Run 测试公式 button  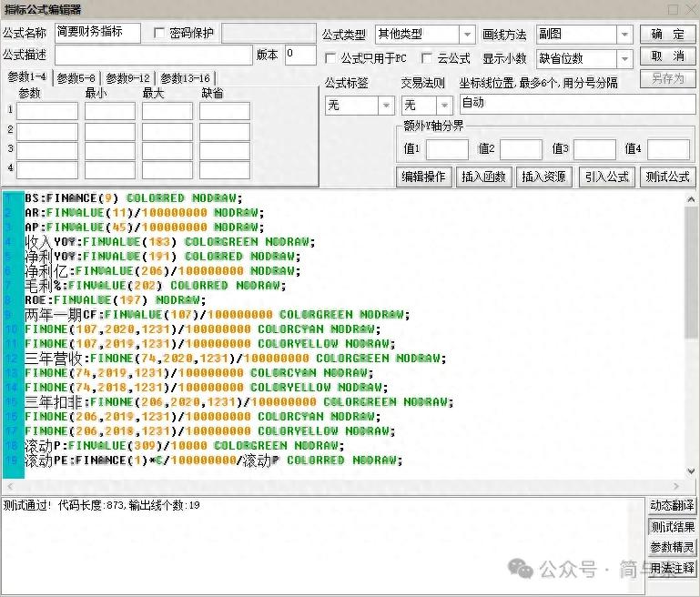(667, 177)
